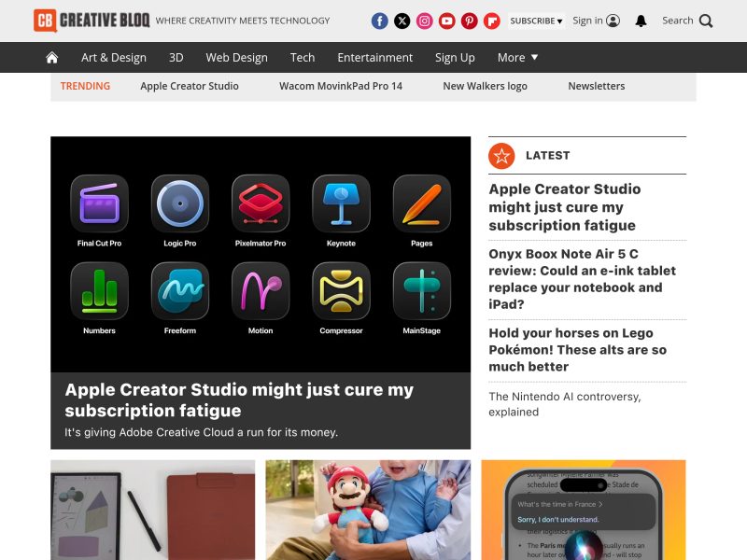Open the Entertainment section

coord(374,57)
